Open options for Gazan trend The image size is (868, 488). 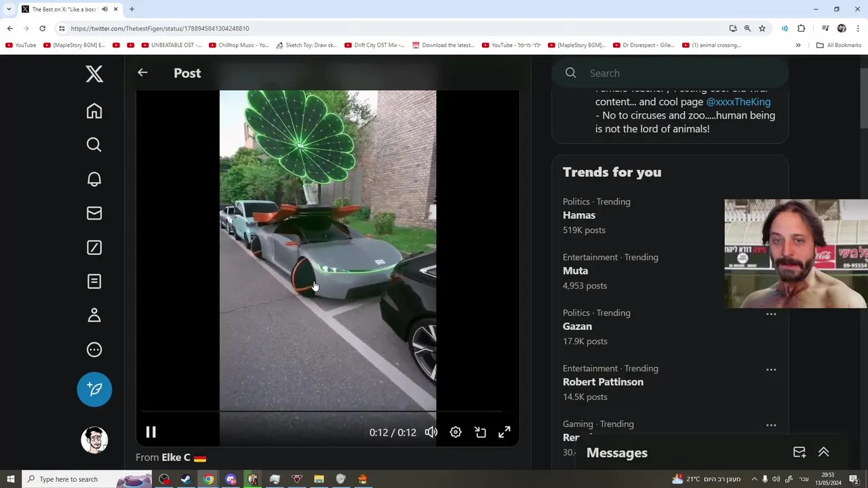click(771, 314)
